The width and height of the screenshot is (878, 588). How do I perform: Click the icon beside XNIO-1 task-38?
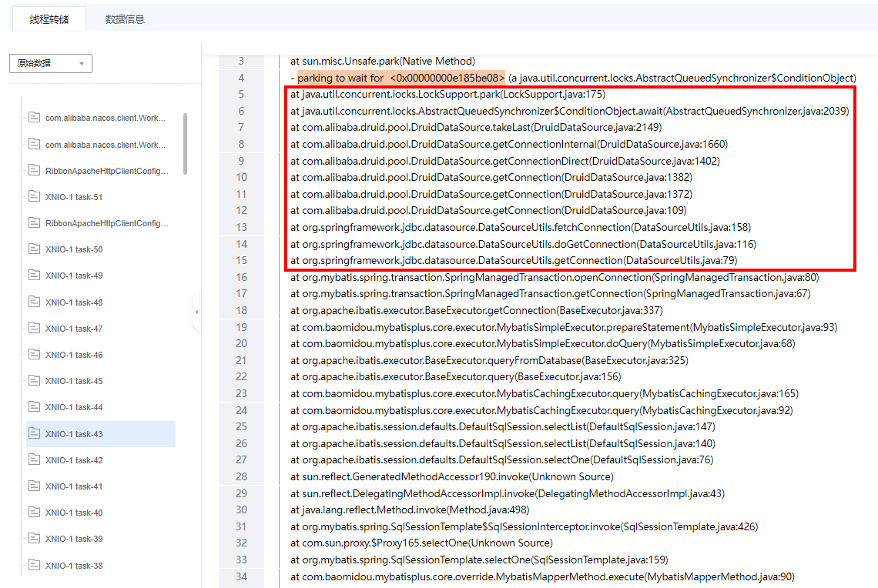click(34, 565)
